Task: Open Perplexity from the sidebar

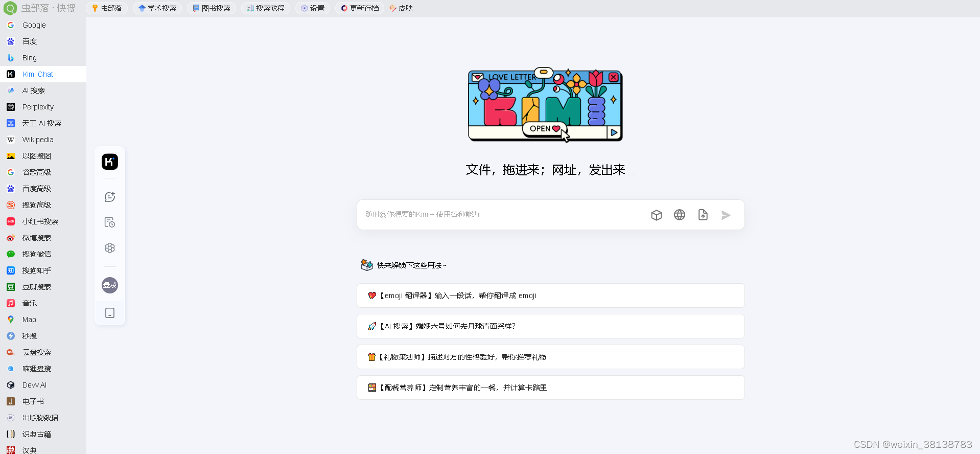Action: 43,107
